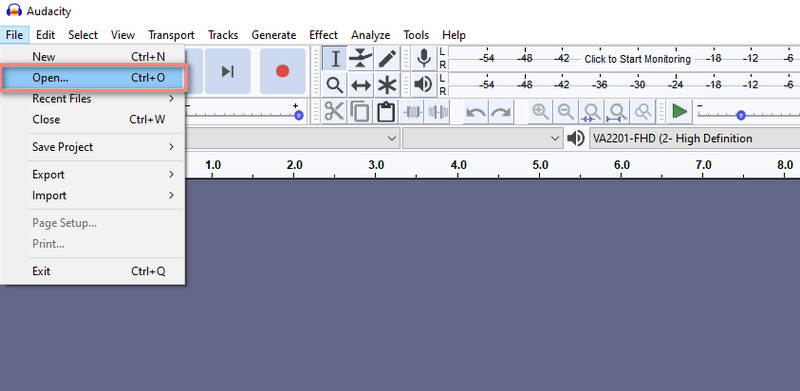Select the Zoom magnifier tool
This screenshot has height=391, width=800.
[335, 85]
